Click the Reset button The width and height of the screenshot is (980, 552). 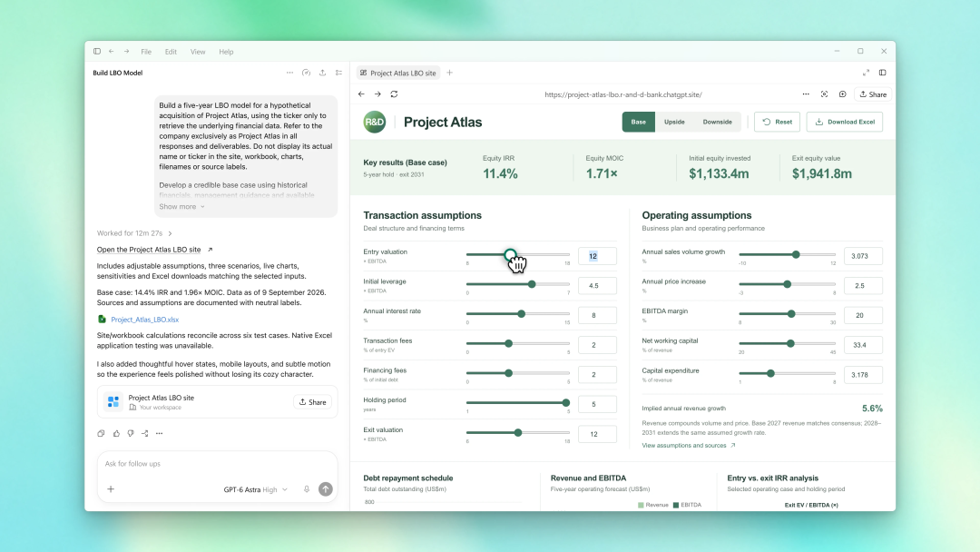pos(777,122)
